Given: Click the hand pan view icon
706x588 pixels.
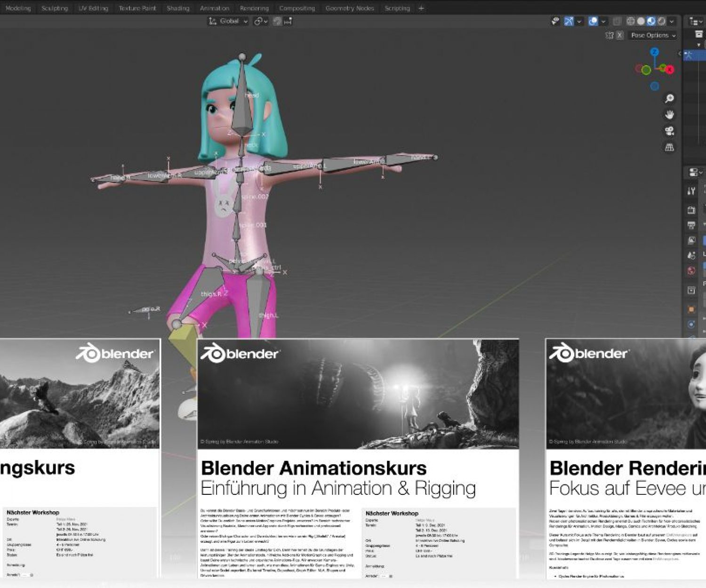Looking at the screenshot, I should [669, 115].
